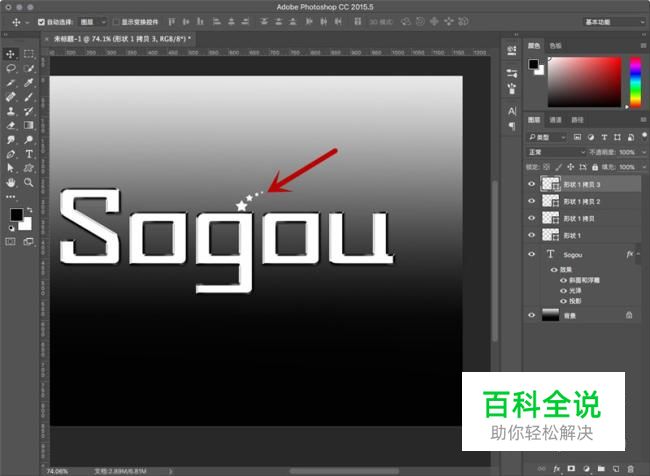Viewport: 650px width, 476px height.
Task: Select the Healing Brush tool
Action: click(x=11, y=97)
